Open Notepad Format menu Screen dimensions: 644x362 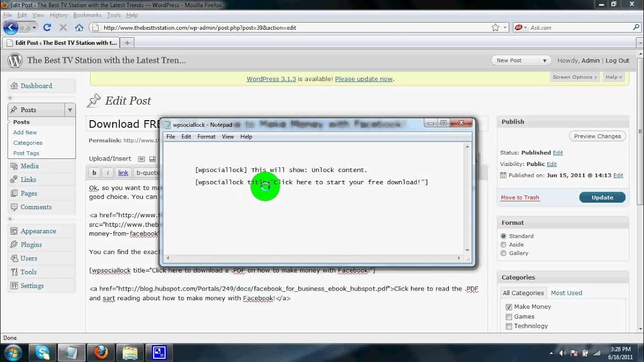[x=206, y=137]
